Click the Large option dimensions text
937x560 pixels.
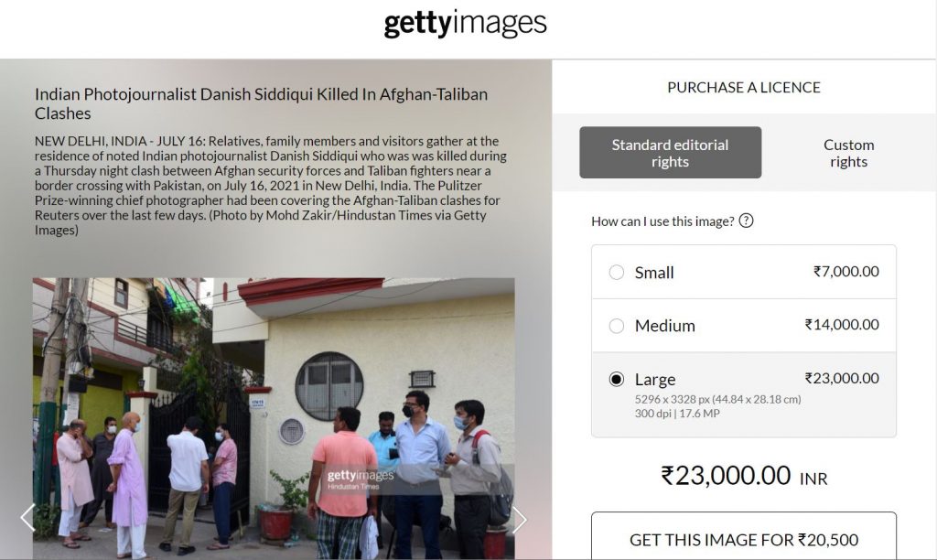pos(717,405)
